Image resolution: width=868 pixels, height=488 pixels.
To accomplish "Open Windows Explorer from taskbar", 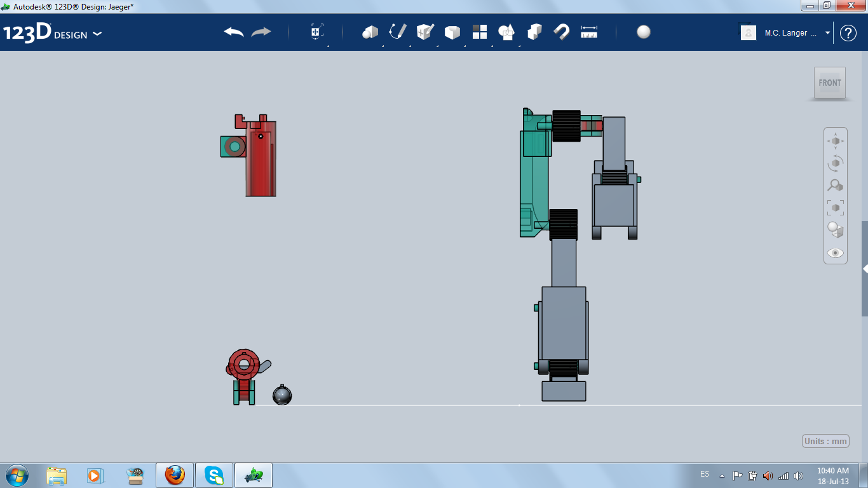I will [57, 475].
